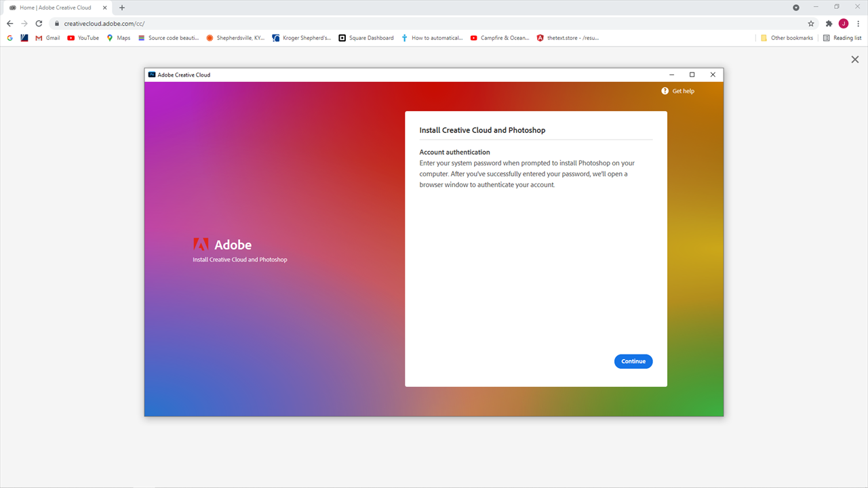View site information via lock icon
This screenshot has width=868, height=488.
click(x=57, y=23)
